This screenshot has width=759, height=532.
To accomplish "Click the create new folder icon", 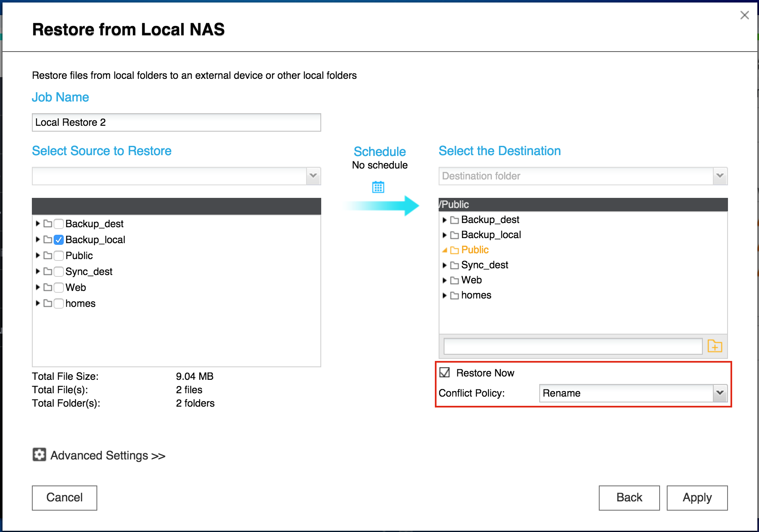I will 715,346.
